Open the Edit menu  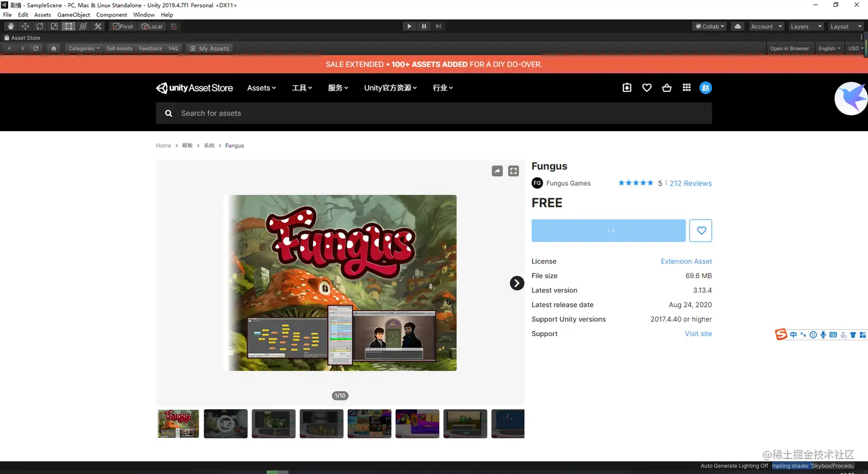(23, 15)
